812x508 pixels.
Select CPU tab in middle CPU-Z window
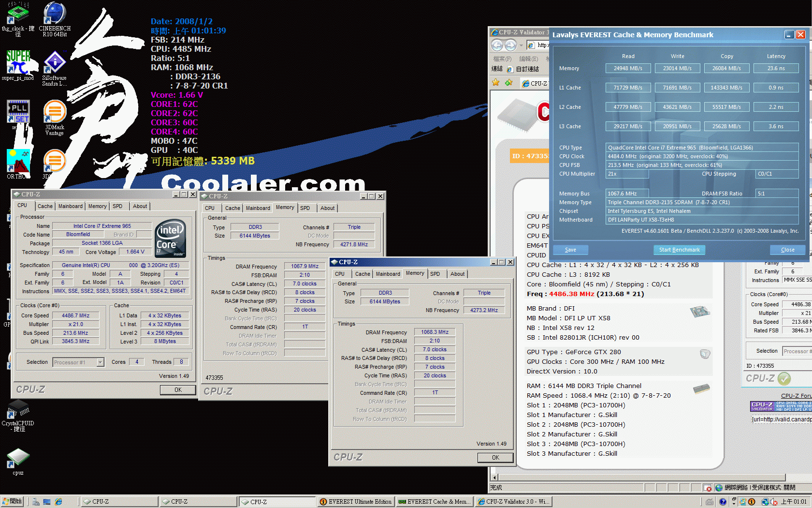coord(210,208)
